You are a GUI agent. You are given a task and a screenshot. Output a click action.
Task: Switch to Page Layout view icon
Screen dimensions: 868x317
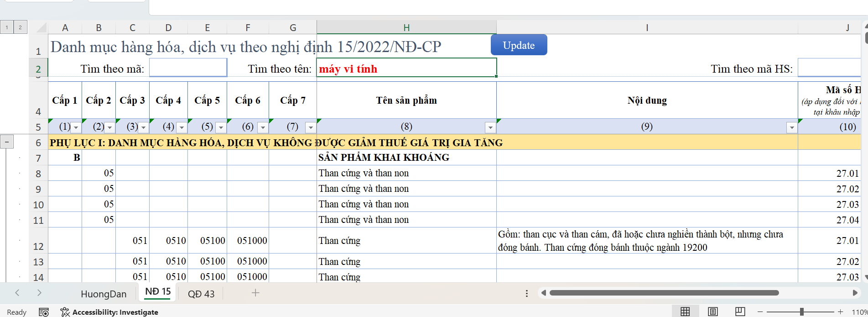pos(712,312)
